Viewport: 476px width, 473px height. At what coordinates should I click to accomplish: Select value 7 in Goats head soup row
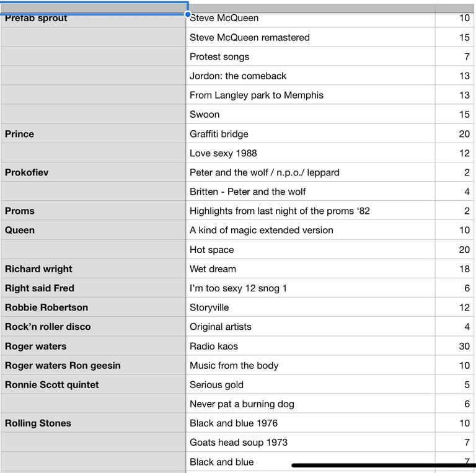coord(454,442)
